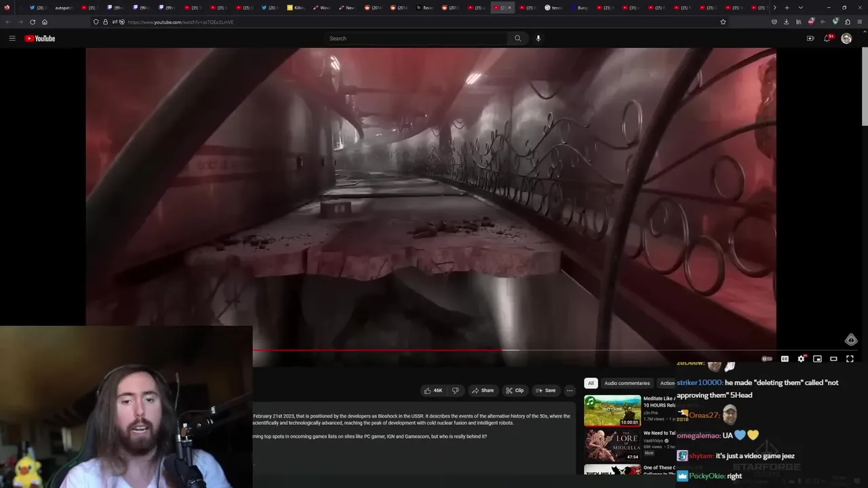Select the All filter chip
Viewport: 868px width, 488px height.
tap(591, 383)
